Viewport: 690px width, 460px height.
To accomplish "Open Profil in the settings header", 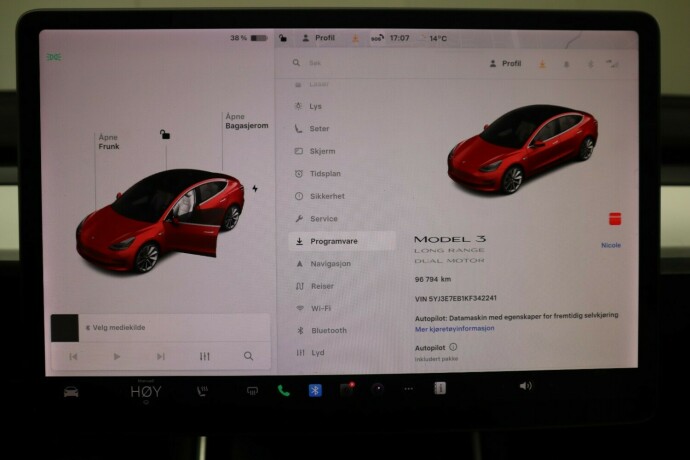I will tap(505, 64).
